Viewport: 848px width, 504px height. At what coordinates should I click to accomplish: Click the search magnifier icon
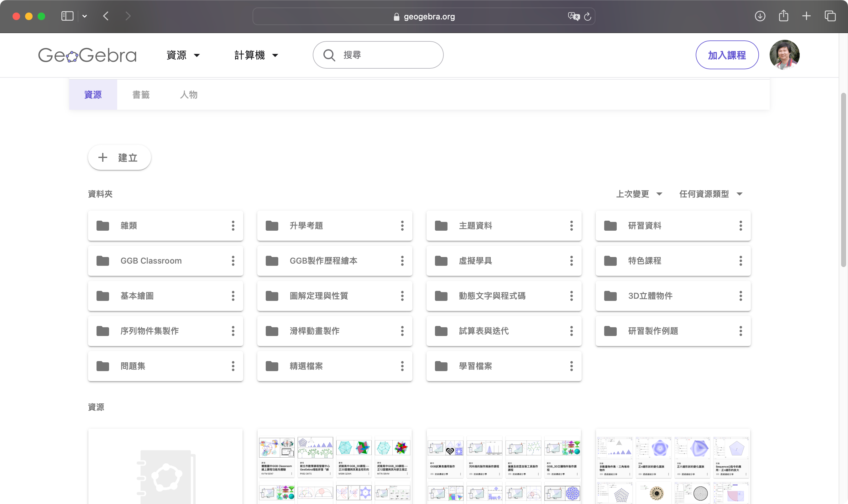pos(329,55)
